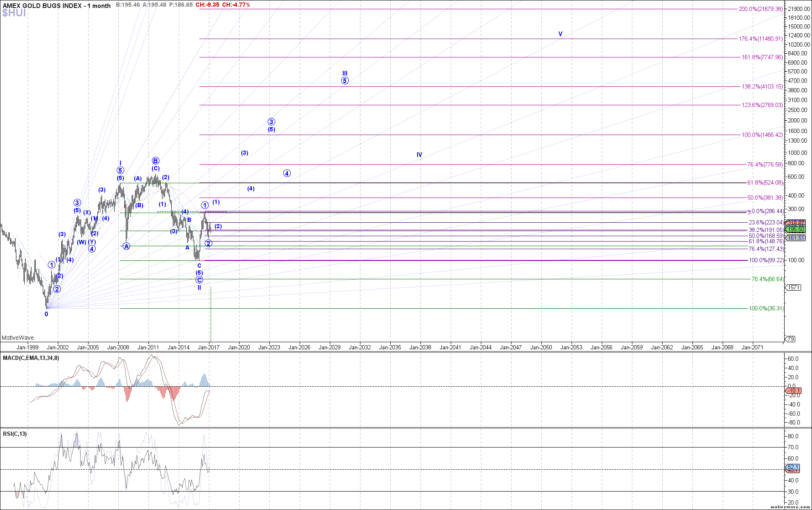This screenshot has width=812, height=510.
Task: Click the Jan-2071 date axis label
Action: [x=752, y=347]
